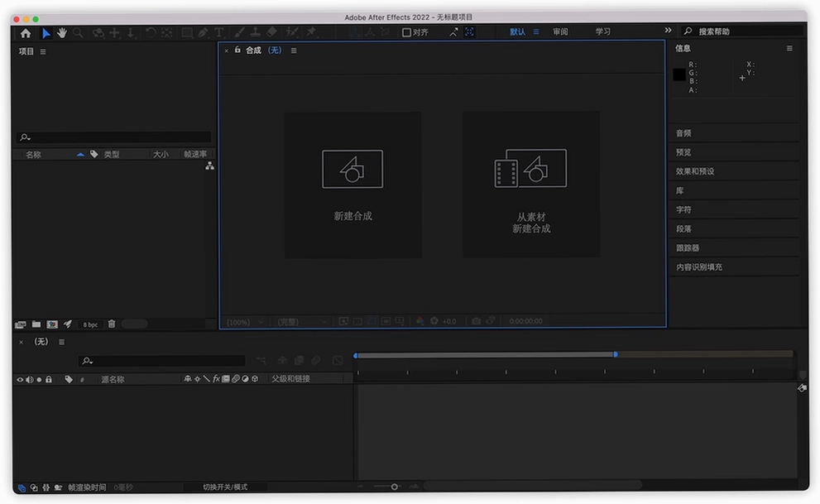The width and height of the screenshot is (820, 504).
Task: Select the Type text tool
Action: (x=219, y=33)
